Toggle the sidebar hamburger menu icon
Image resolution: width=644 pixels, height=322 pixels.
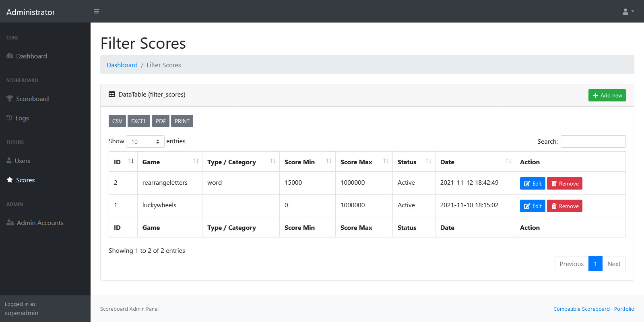tap(97, 11)
